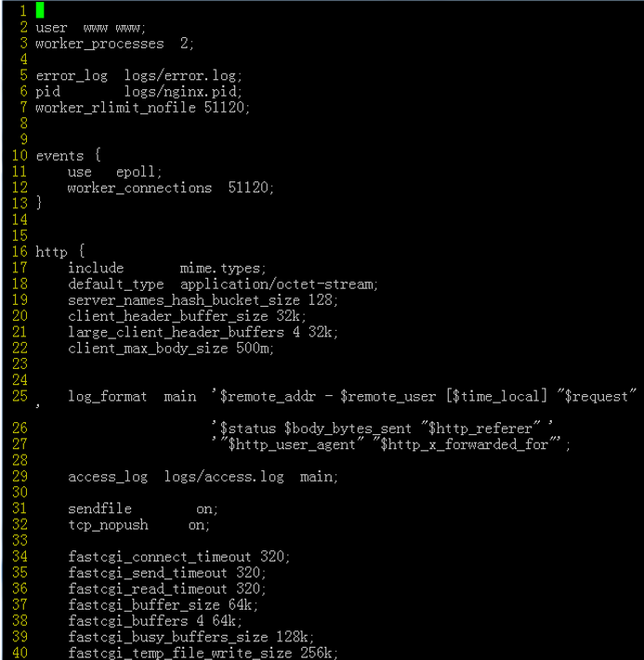This screenshot has width=644, height=660.
Task: Click worker_connections 51120 setting
Action: point(170,188)
